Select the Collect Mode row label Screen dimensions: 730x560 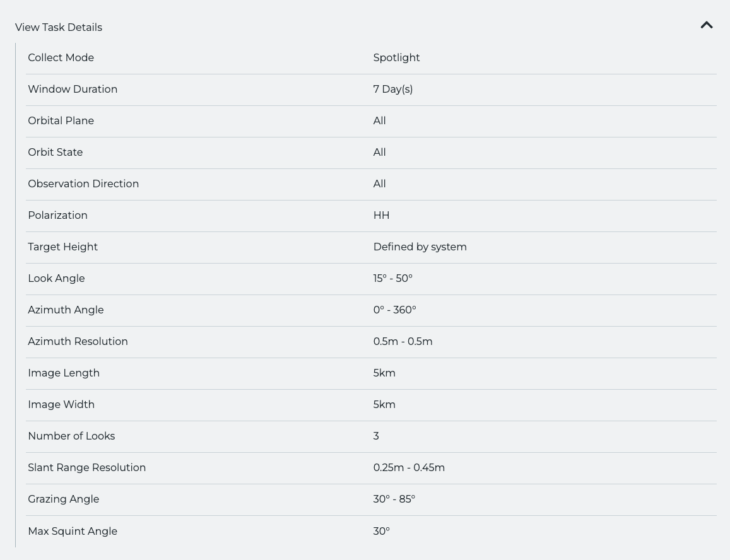61,58
